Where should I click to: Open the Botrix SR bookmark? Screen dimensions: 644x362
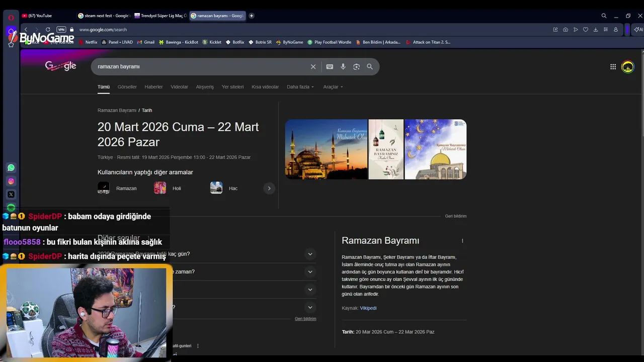click(x=260, y=42)
